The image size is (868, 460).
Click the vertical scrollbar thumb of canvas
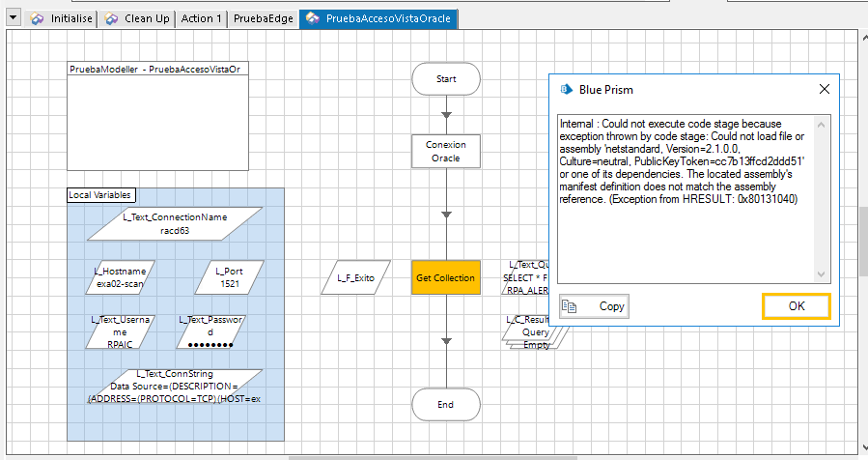(x=863, y=242)
